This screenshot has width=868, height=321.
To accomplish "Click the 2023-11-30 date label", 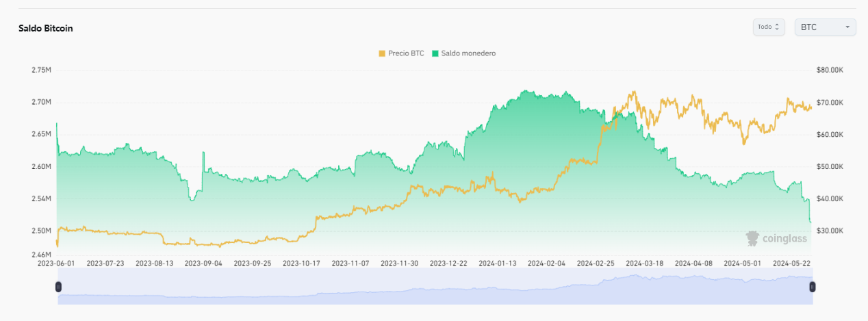I will click(x=400, y=263).
